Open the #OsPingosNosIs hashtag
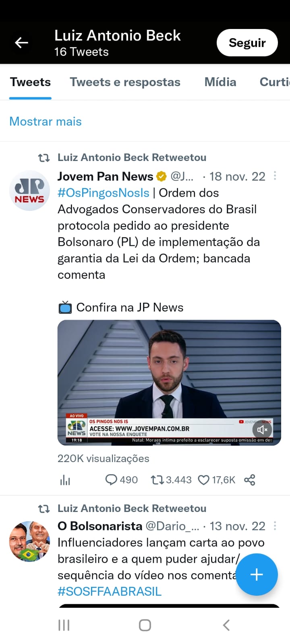This screenshot has width=290, height=644. [104, 193]
